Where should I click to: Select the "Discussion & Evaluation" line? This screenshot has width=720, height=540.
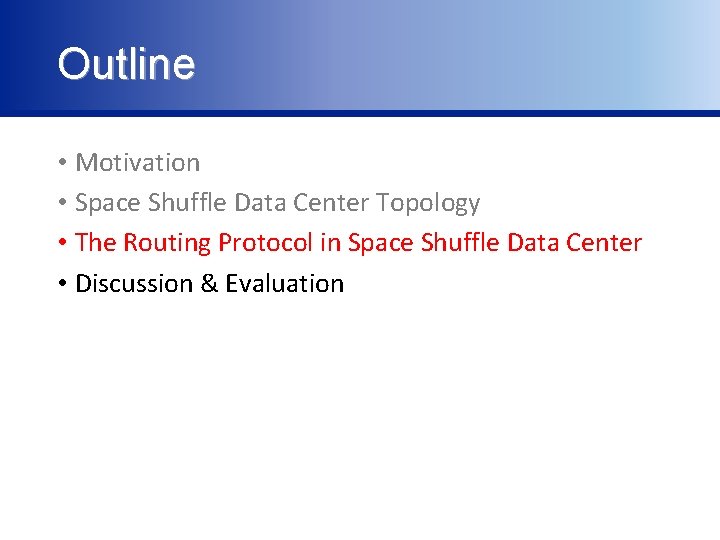[x=209, y=283]
